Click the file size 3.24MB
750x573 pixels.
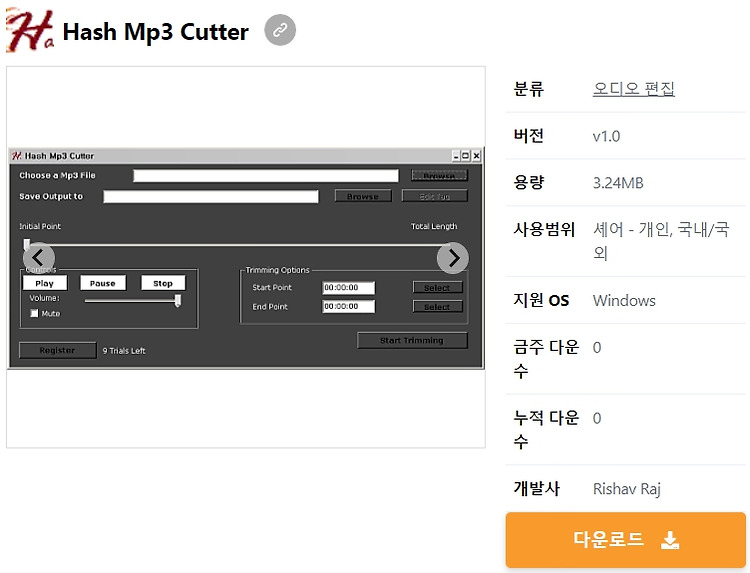pos(618,183)
